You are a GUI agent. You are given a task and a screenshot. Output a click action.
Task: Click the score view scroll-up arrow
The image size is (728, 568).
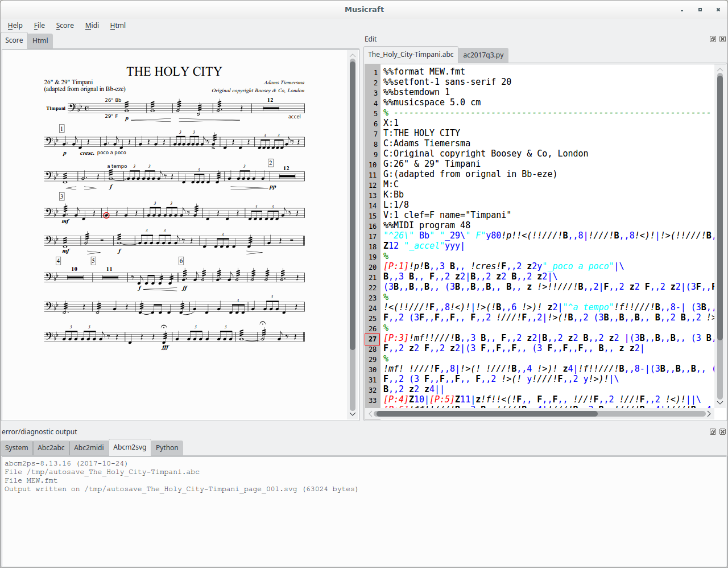click(x=352, y=56)
